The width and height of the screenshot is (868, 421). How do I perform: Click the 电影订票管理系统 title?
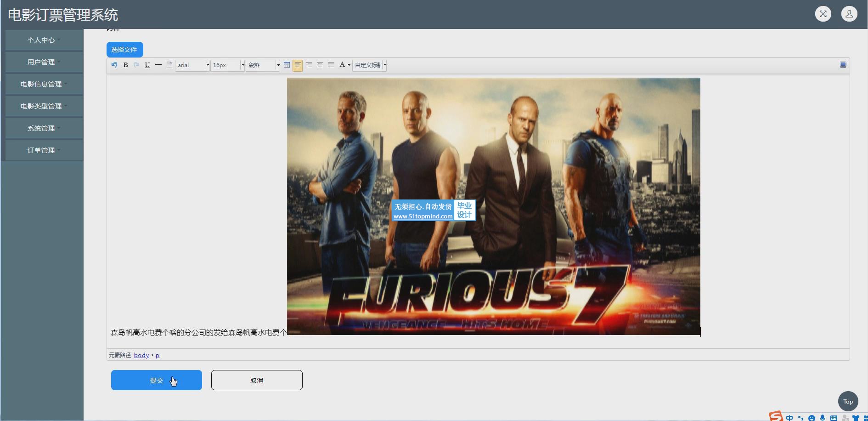[63, 15]
